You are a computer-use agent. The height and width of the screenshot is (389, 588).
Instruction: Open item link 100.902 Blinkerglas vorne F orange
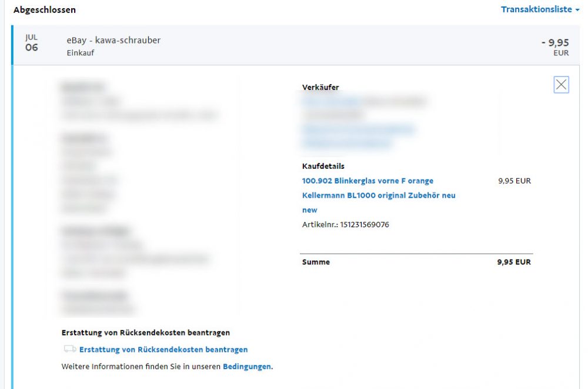pos(367,181)
